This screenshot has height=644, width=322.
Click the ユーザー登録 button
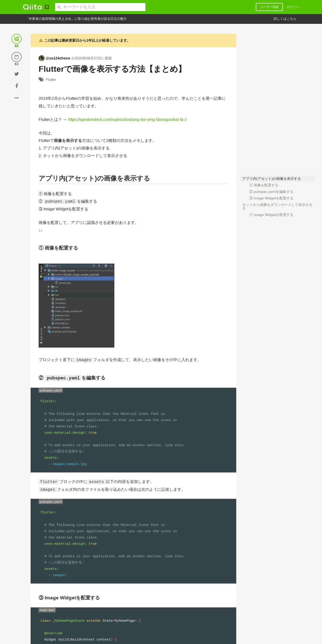[269, 7]
